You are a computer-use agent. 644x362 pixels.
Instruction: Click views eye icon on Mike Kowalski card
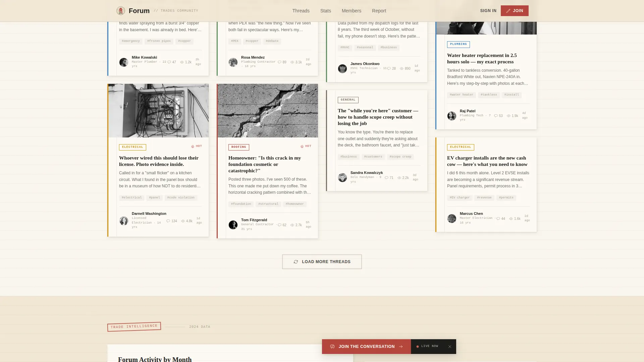click(182, 62)
